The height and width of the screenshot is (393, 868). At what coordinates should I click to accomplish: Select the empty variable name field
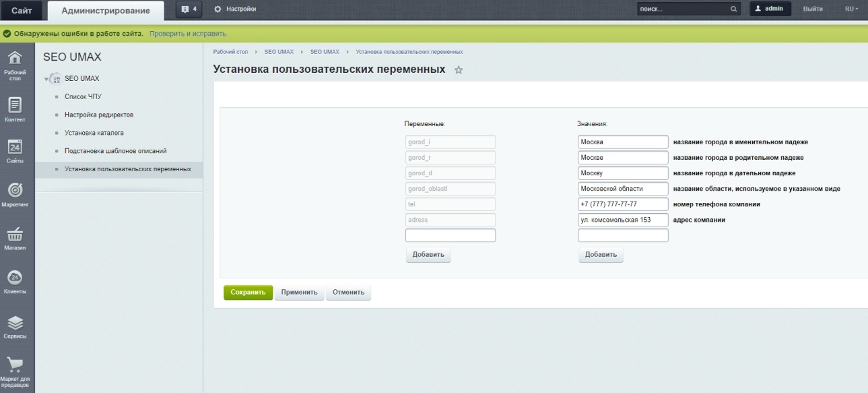pos(450,235)
